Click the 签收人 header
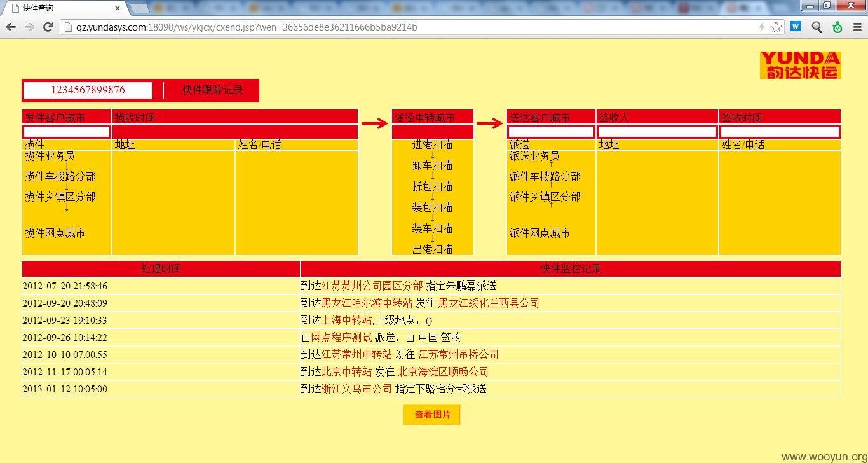 click(657, 117)
